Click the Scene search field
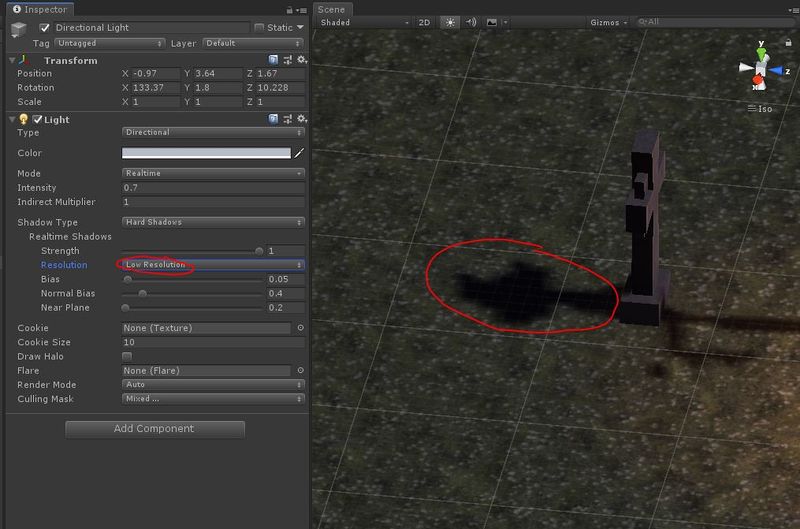This screenshot has height=529, width=800. 714,22
